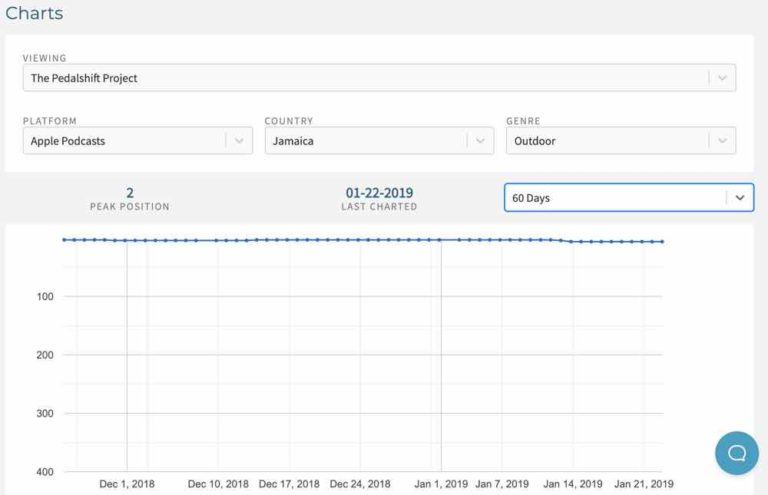
Task: Open the Apple Podcasts platform dropdown
Action: click(138, 141)
